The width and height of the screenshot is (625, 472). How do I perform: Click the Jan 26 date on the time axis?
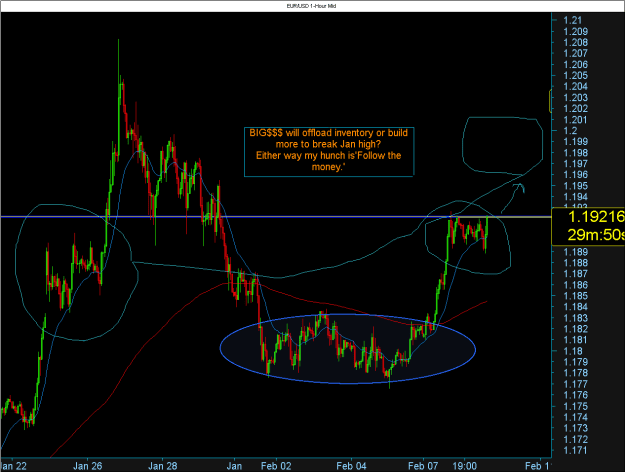pyautogui.click(x=88, y=466)
